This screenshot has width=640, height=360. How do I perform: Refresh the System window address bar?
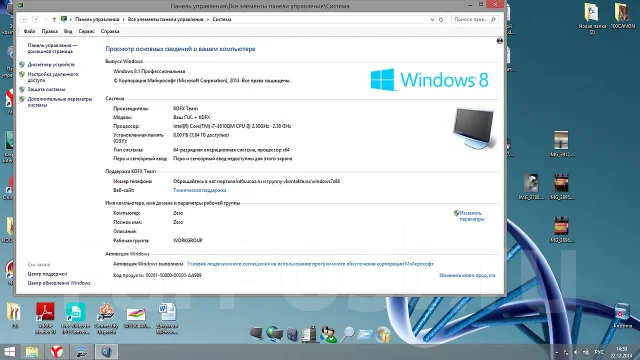(x=441, y=19)
